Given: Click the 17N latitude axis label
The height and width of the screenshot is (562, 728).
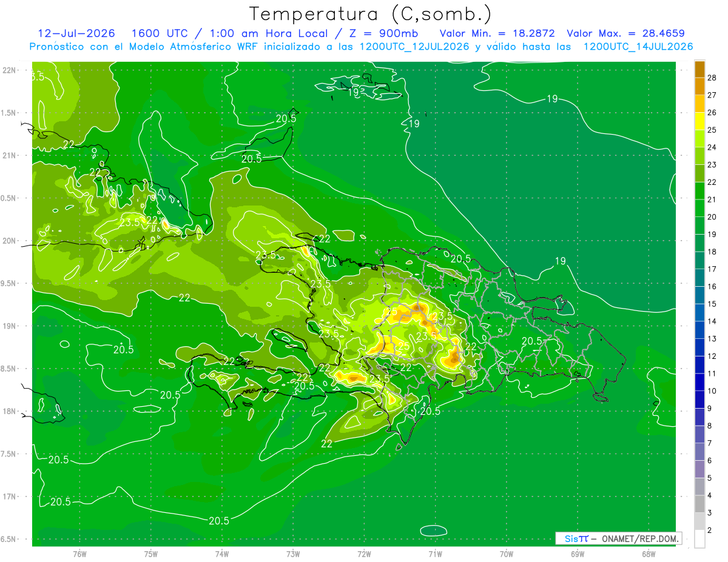Looking at the screenshot, I should coord(10,497).
